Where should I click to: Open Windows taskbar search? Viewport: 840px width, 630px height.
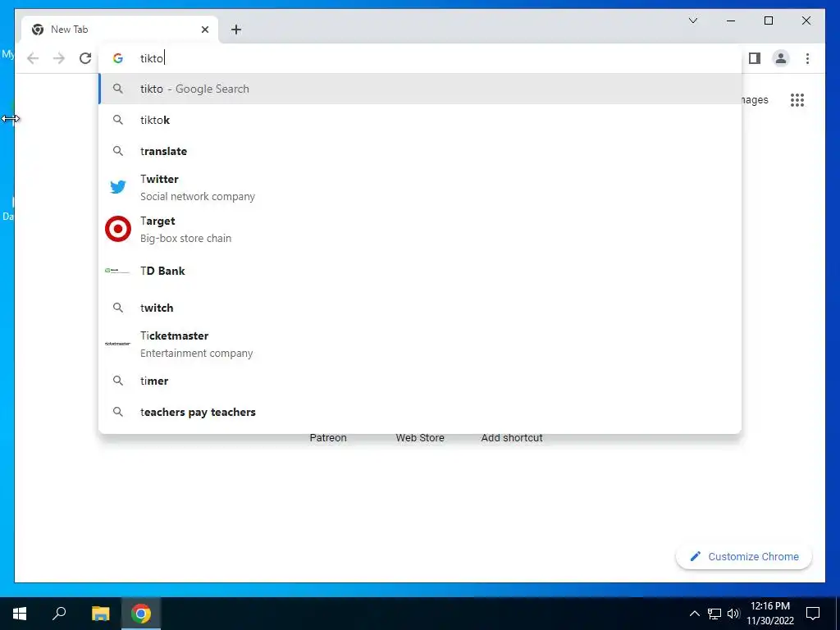tap(59, 614)
